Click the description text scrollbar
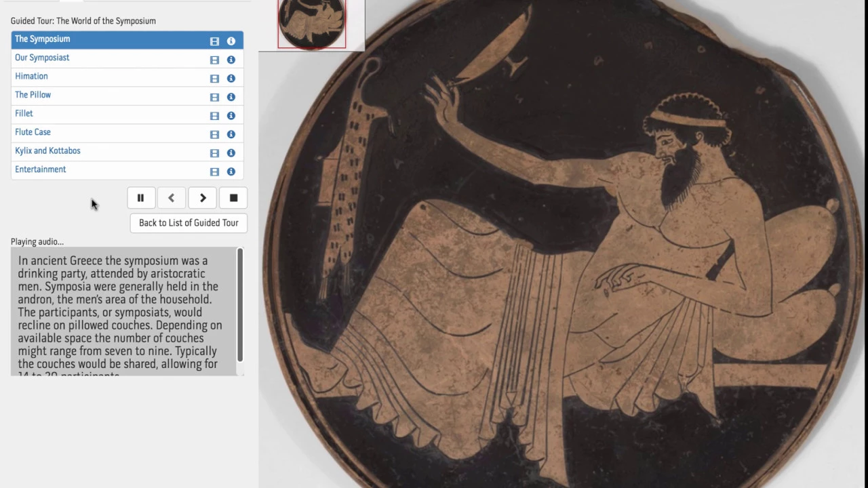The image size is (868, 488). [x=239, y=305]
